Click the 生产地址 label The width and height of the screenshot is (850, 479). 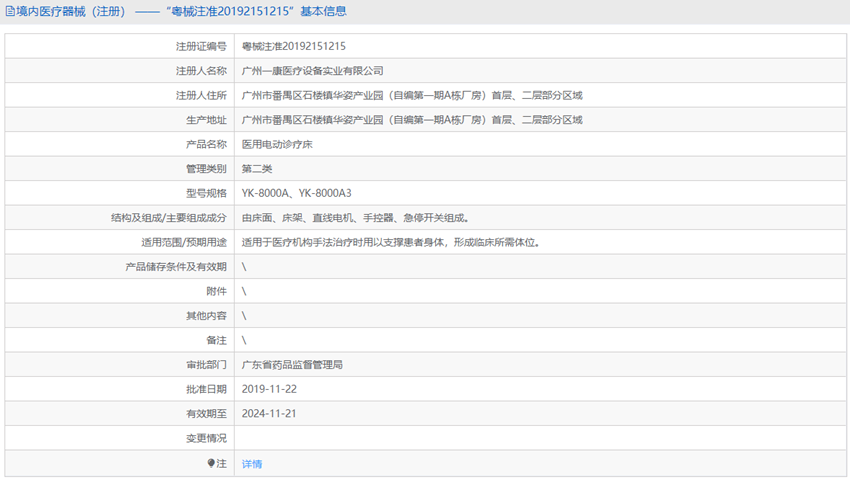tap(206, 120)
